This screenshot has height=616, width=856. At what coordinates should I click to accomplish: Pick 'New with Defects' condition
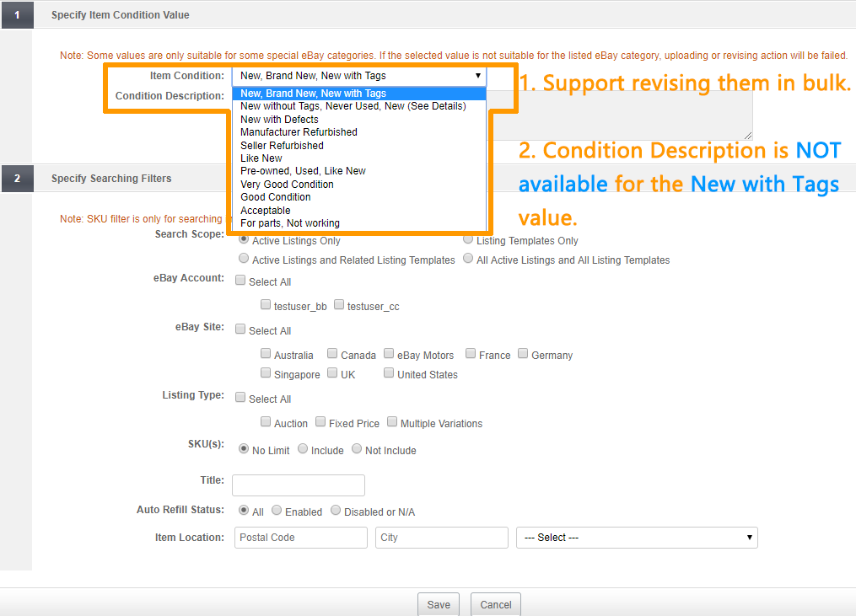coord(359,120)
